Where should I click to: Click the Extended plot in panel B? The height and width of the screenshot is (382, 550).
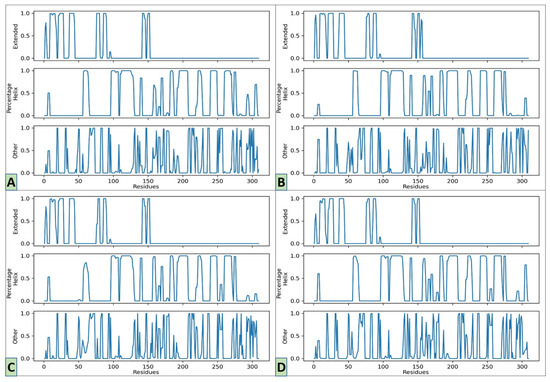pos(421,36)
